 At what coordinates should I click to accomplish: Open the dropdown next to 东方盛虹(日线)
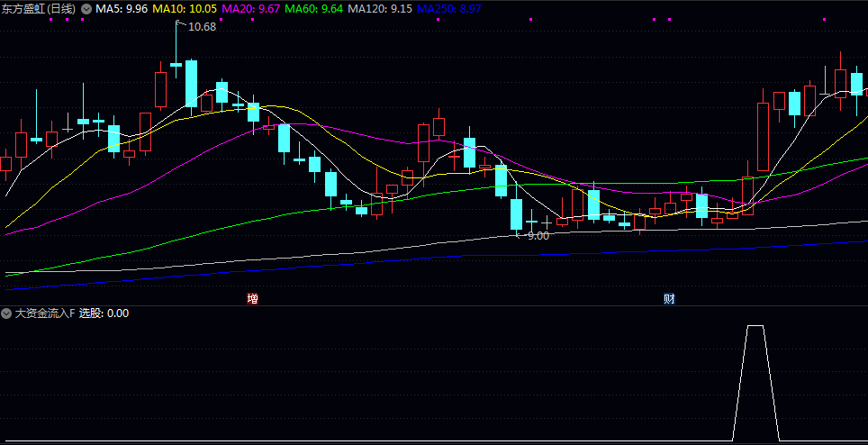click(86, 8)
